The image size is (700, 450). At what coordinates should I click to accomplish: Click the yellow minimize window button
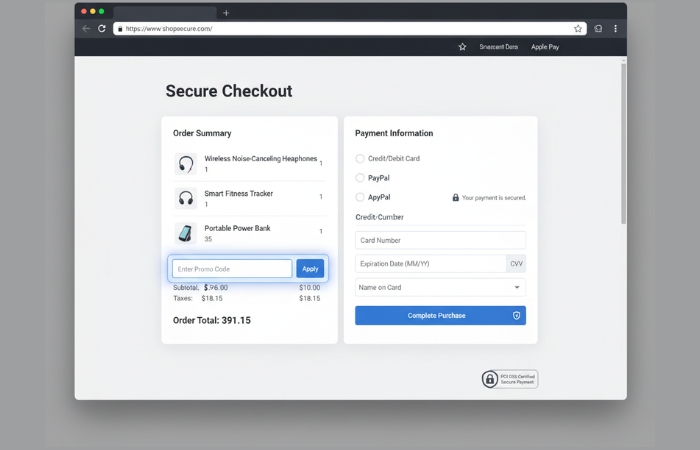93,11
